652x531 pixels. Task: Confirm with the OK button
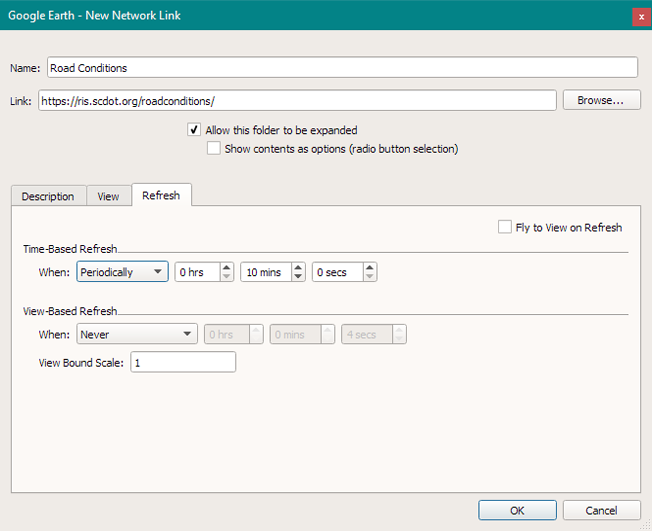tap(517, 510)
